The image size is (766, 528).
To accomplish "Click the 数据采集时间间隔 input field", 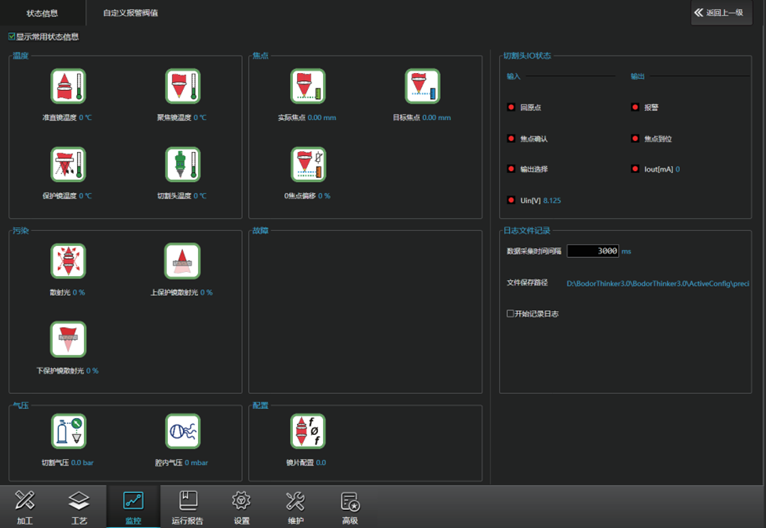I will click(x=592, y=251).
